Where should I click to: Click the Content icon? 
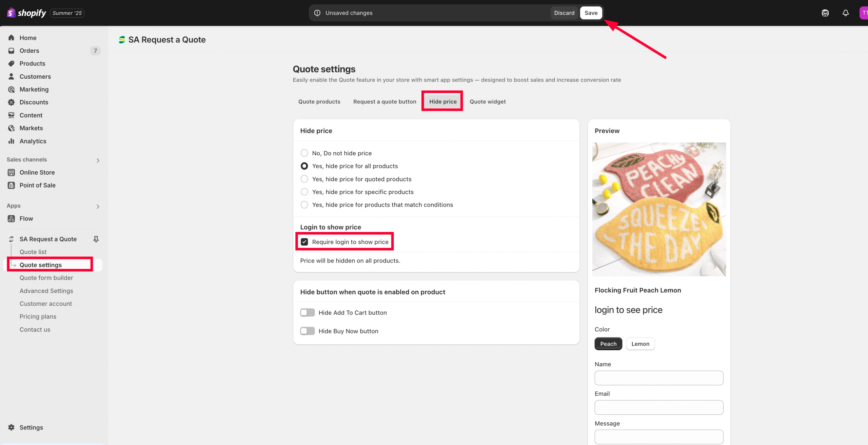coord(11,115)
